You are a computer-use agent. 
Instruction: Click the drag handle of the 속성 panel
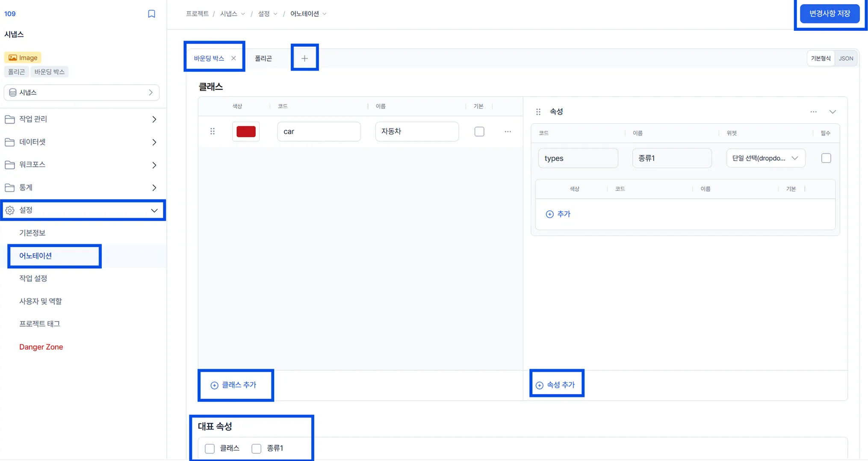coord(538,112)
